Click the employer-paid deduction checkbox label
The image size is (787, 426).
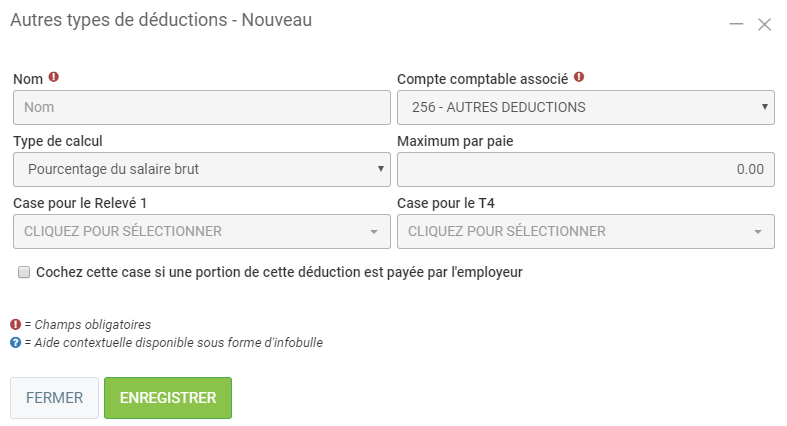click(x=280, y=272)
